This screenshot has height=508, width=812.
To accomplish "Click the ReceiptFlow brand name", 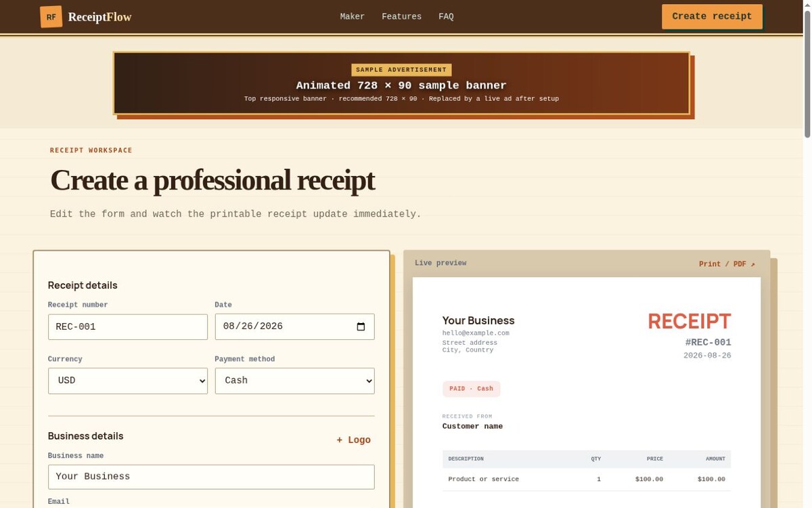I will [x=99, y=17].
